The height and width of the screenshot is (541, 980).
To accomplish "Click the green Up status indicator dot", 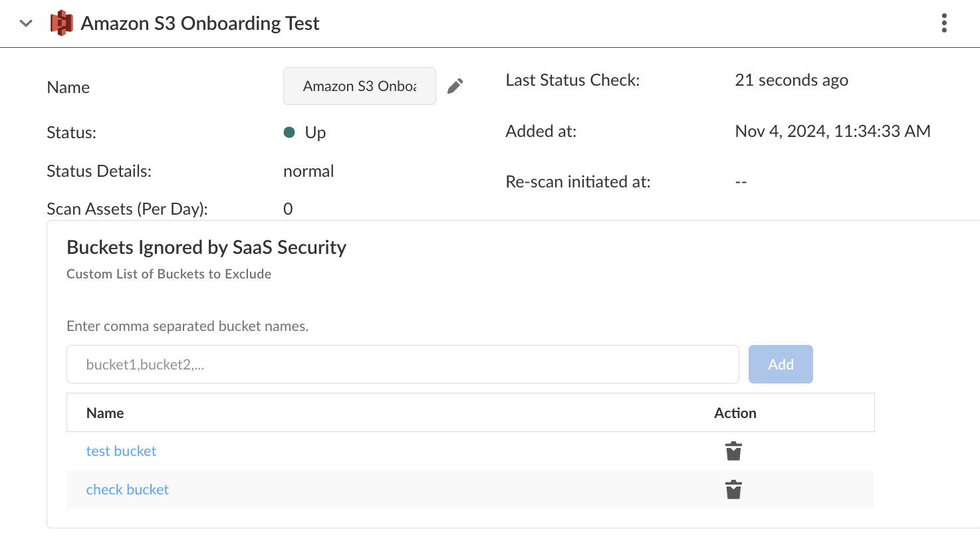I will tap(289, 132).
